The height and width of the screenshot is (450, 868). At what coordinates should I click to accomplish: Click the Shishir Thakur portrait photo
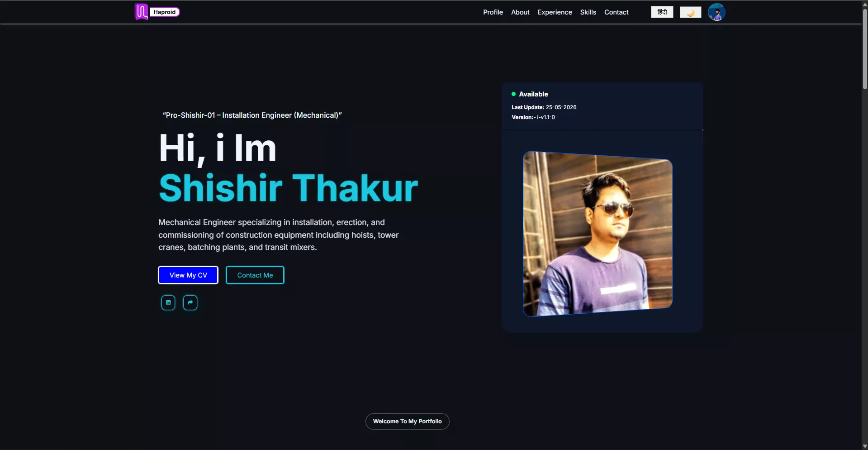[x=598, y=234]
